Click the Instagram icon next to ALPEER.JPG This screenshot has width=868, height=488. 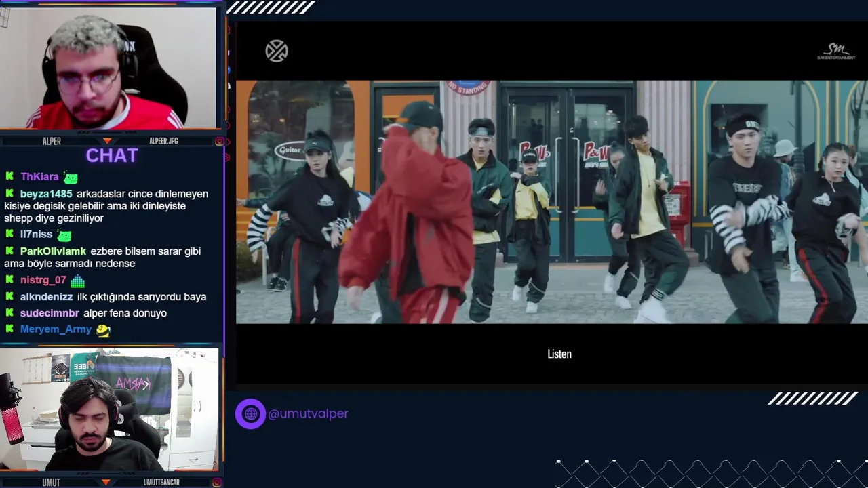pos(219,141)
